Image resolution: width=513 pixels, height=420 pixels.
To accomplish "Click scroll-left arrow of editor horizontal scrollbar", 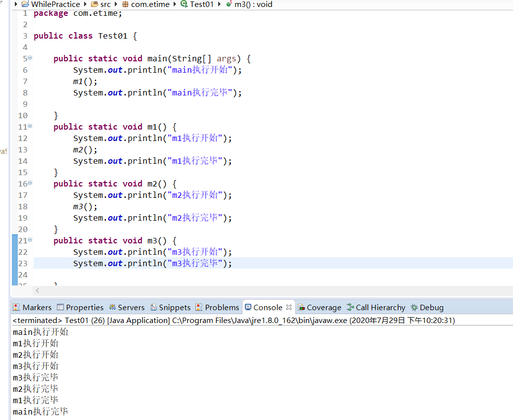I will (x=38, y=290).
